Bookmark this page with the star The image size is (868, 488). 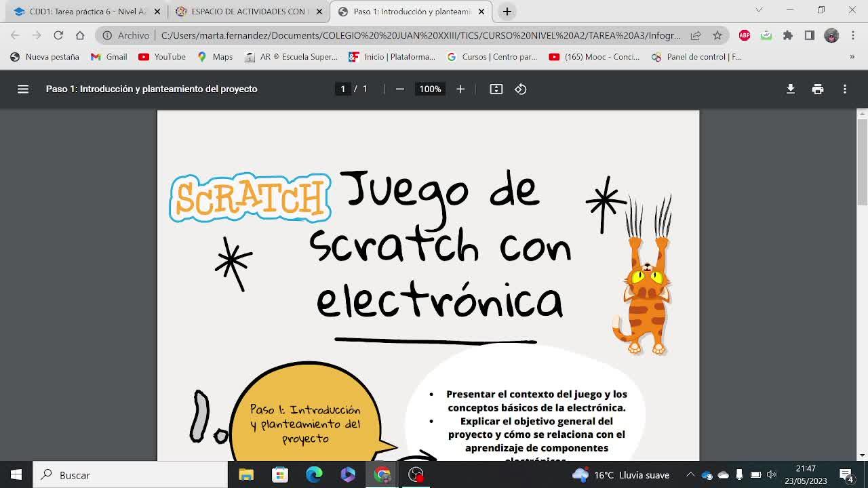point(717,35)
